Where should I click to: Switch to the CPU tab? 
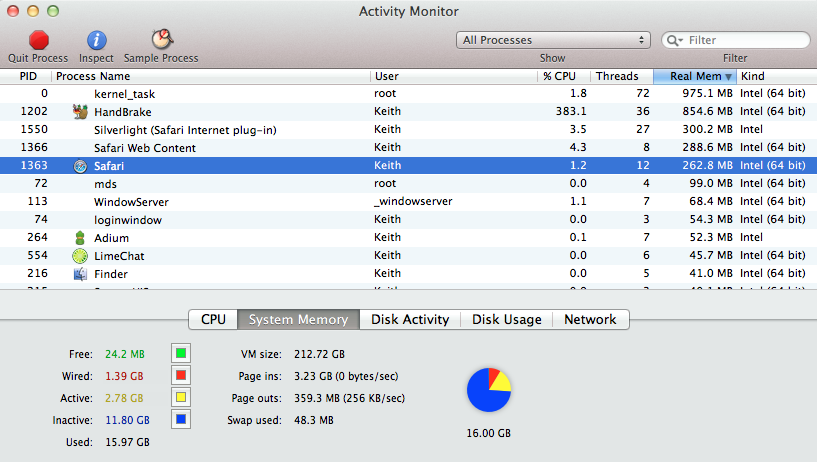(x=213, y=319)
